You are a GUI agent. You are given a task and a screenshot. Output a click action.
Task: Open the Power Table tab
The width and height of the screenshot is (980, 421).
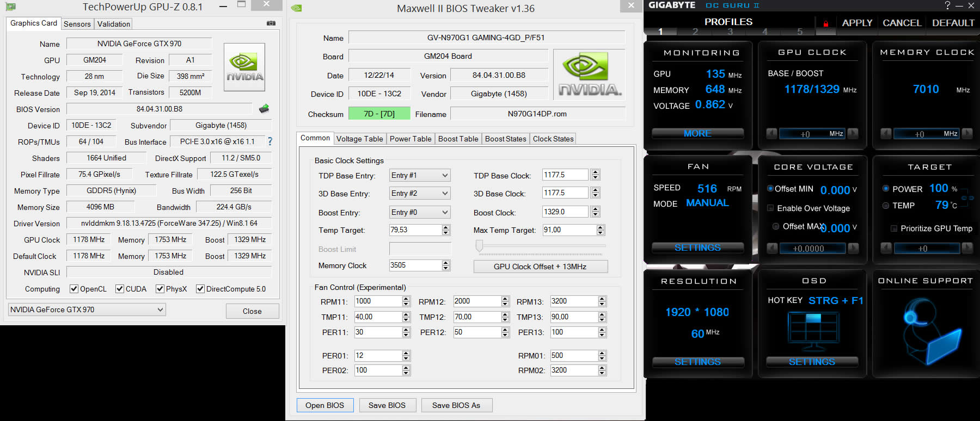click(411, 139)
